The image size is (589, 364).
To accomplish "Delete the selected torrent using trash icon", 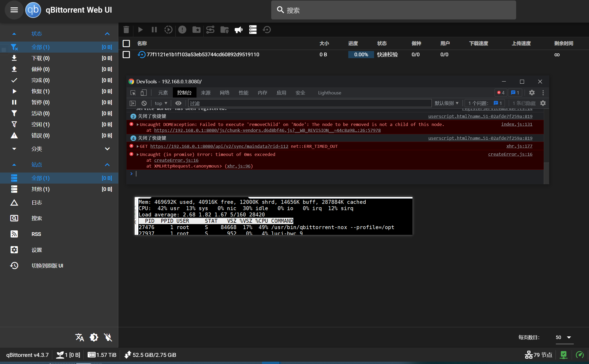I will coord(126,30).
